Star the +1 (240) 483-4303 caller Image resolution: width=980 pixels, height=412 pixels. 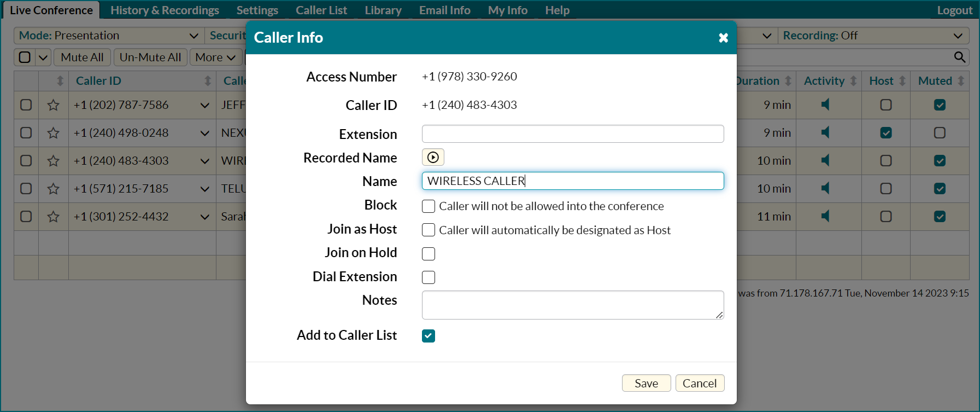pyautogui.click(x=53, y=161)
